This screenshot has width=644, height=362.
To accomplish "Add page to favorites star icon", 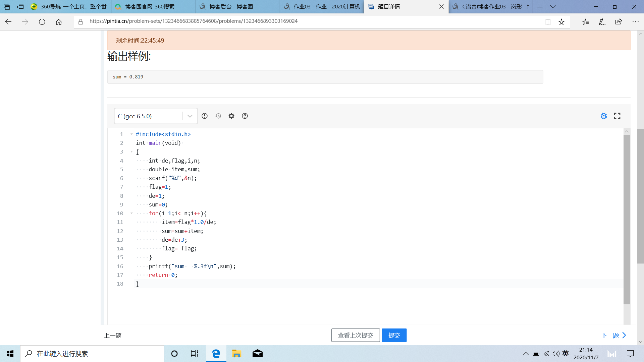I will click(561, 22).
